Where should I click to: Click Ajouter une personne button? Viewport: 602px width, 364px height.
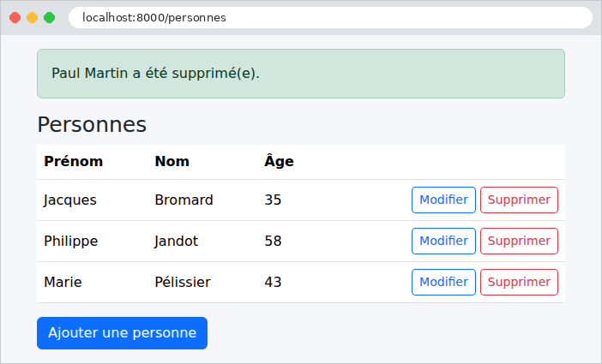122,333
